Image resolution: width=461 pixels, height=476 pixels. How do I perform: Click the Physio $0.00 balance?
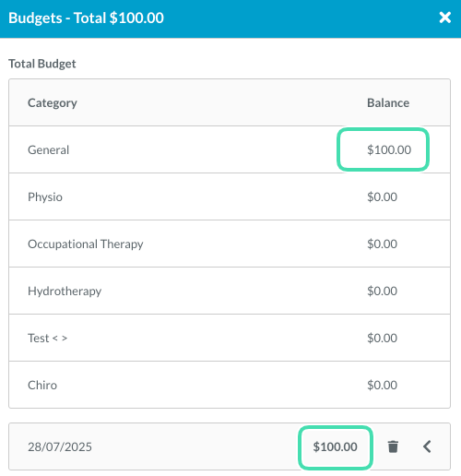point(383,196)
